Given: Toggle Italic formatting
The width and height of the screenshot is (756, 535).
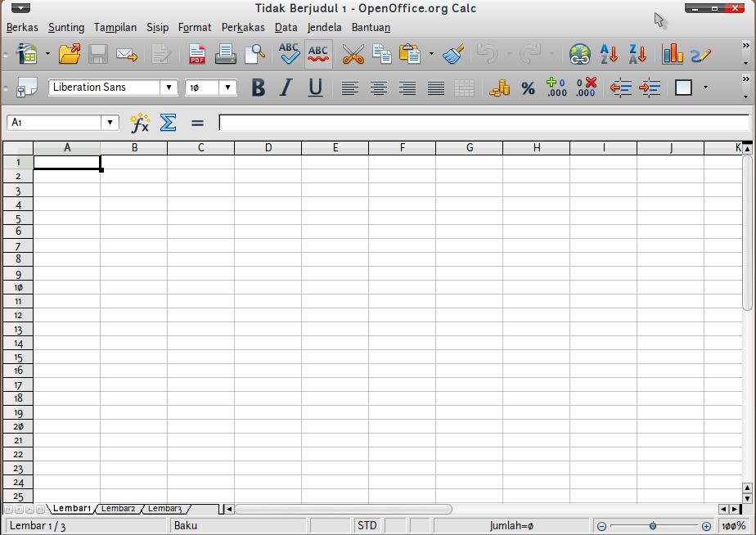Looking at the screenshot, I should 286,88.
